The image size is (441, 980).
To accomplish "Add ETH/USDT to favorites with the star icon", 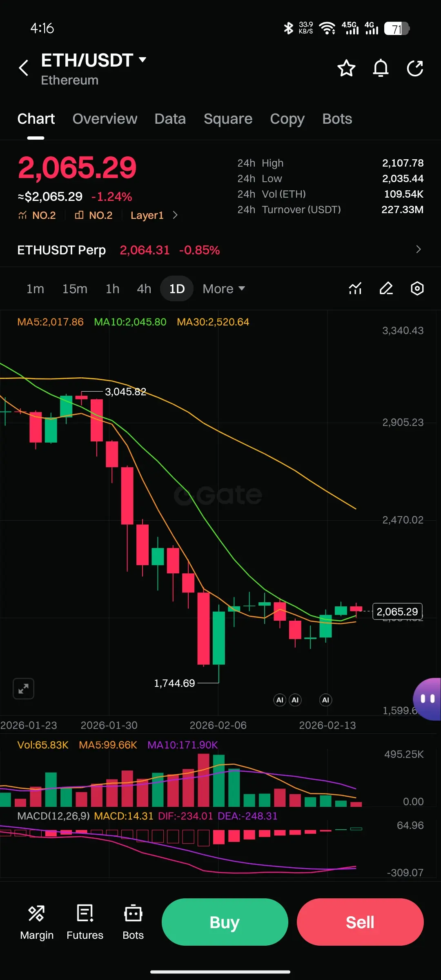I will (x=346, y=68).
